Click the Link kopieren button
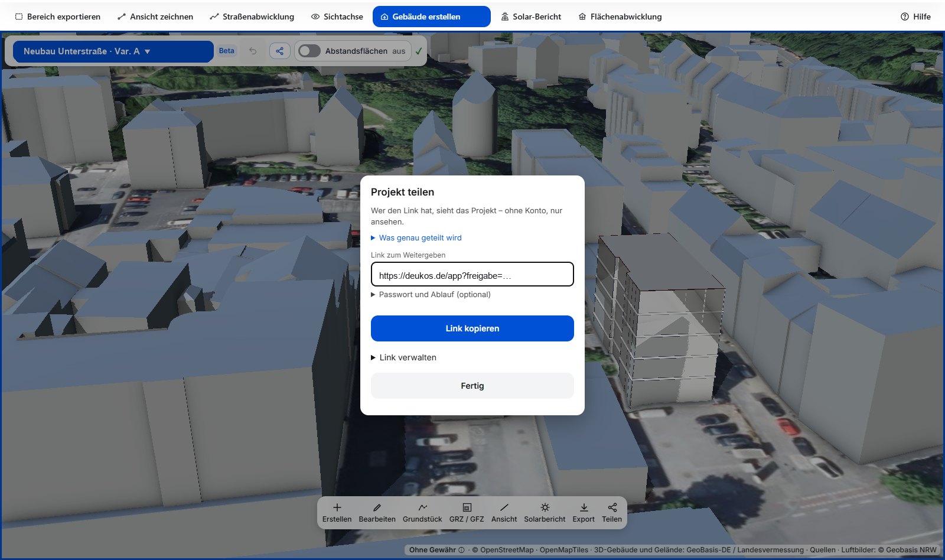 (472, 328)
